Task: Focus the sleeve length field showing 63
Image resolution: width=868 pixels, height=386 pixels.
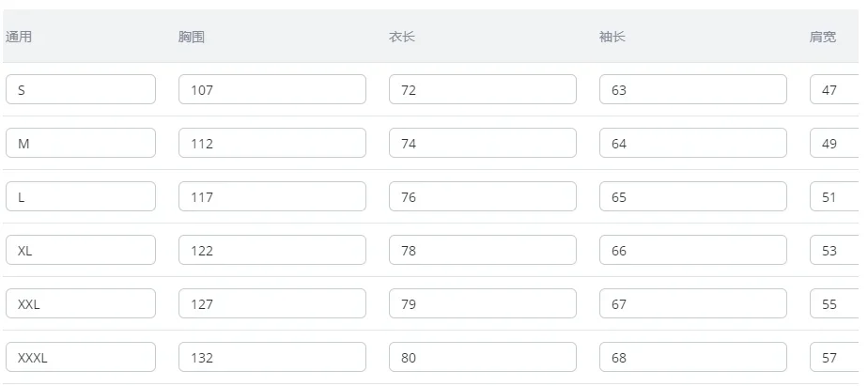Action: (693, 89)
